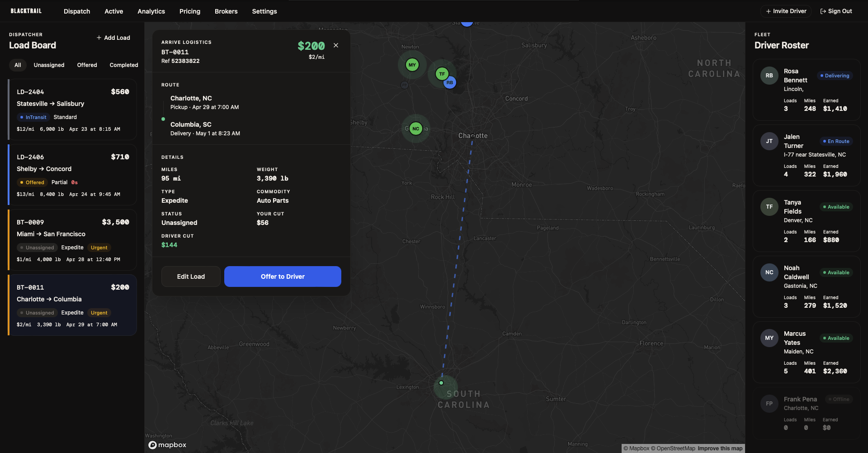Click the NC driver marker on map
The width and height of the screenshot is (868, 453).
415,129
